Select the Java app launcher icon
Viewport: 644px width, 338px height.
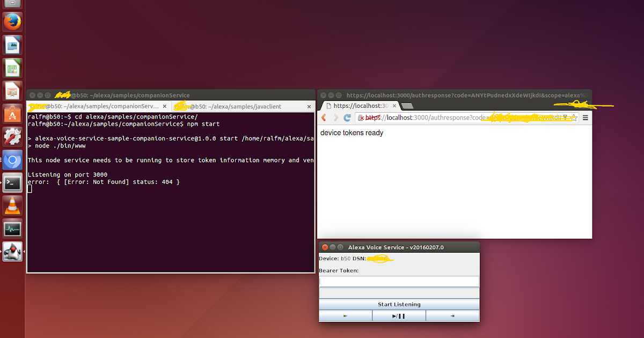tap(12, 252)
